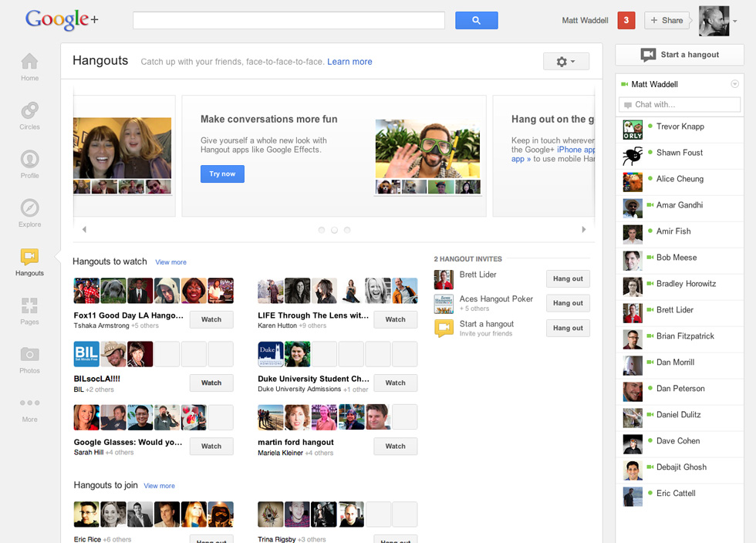
Task: Open Circles from the left sidebar
Action: coord(29,111)
